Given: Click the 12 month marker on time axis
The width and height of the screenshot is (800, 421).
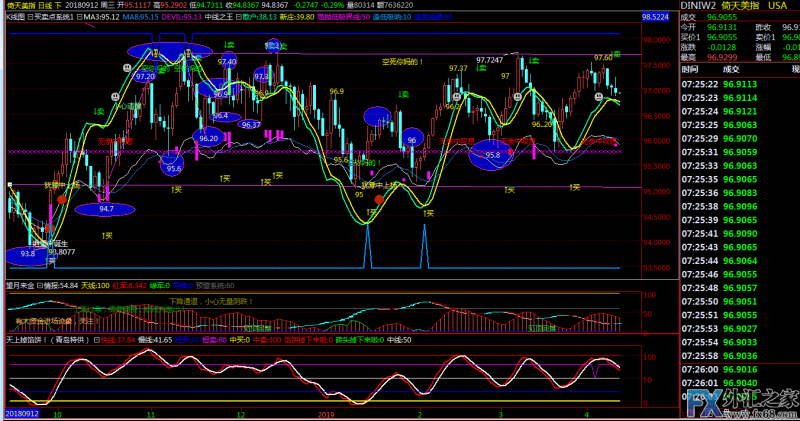Looking at the screenshot, I should pyautogui.click(x=241, y=414).
